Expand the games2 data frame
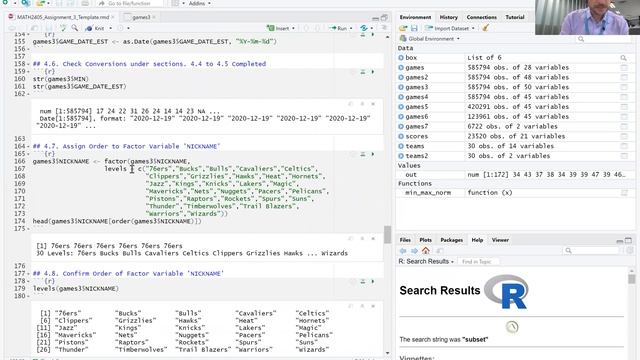 tap(401, 78)
